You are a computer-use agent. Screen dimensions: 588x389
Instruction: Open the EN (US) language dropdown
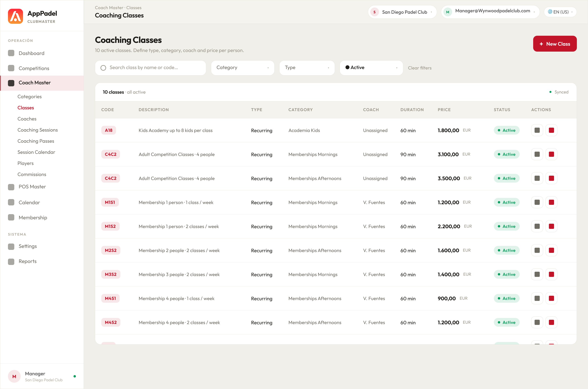tap(560, 12)
